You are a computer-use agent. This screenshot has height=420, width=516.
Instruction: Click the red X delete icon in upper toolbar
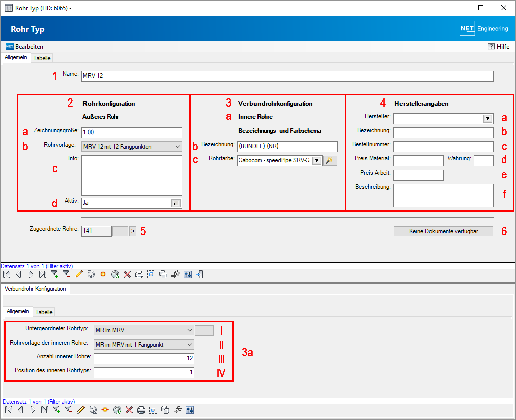[127, 274]
